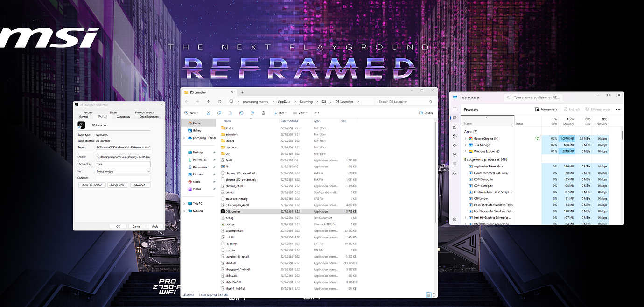The image size is (644, 307).
Task: Click the Efficiency mode icon in Task Manager
Action: (587, 109)
